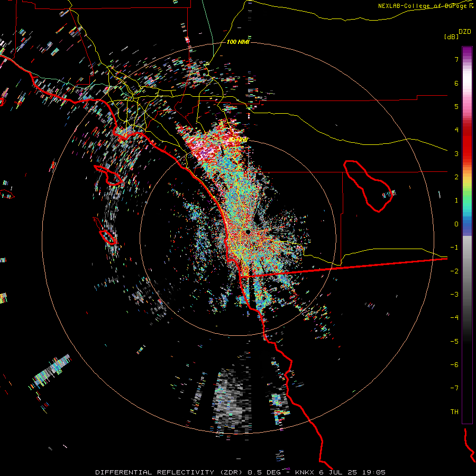The width and height of the screenshot is (476, 476).
Task: Click the 7 value on the scale
Action: tap(456, 59)
